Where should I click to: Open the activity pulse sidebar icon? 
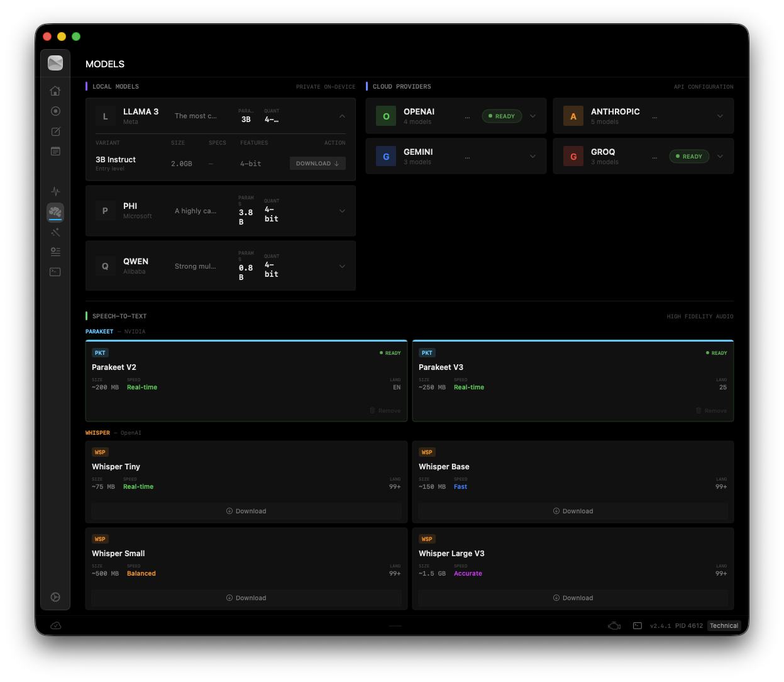tap(55, 191)
